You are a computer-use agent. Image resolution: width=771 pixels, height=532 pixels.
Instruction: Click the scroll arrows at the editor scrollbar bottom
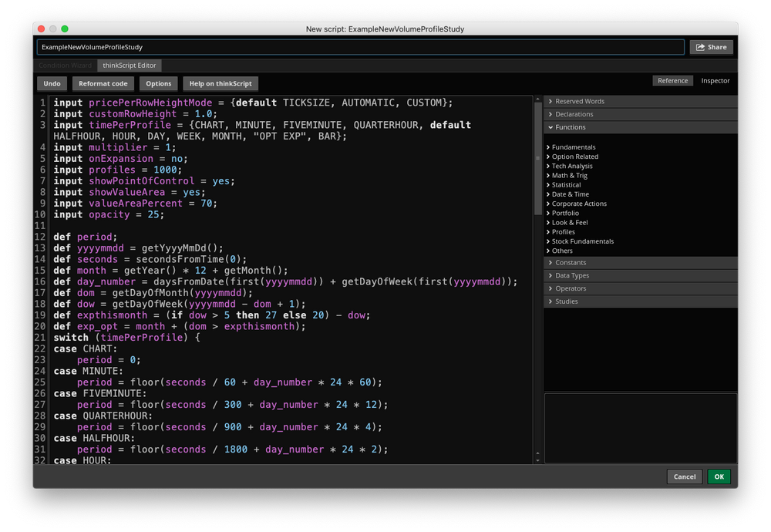(537, 457)
